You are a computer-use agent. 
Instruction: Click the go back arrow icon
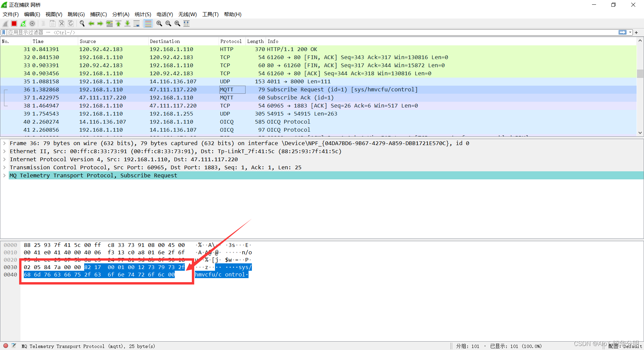coord(91,24)
